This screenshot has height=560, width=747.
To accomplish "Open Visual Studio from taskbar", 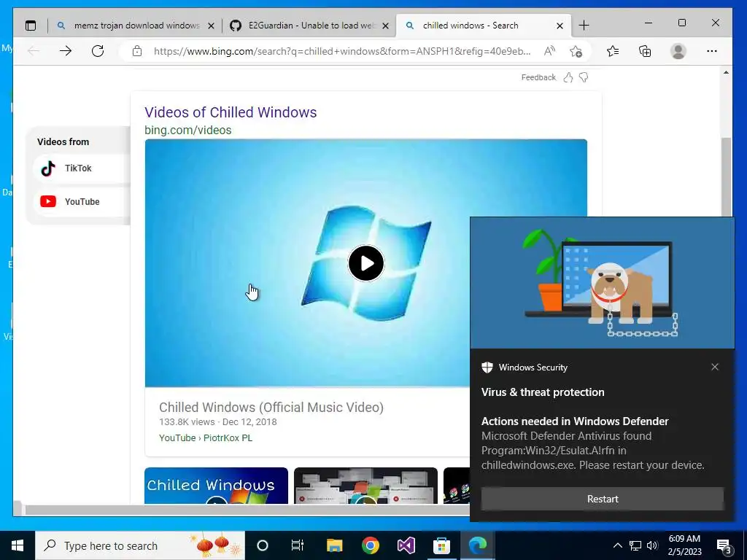I will coord(406,545).
